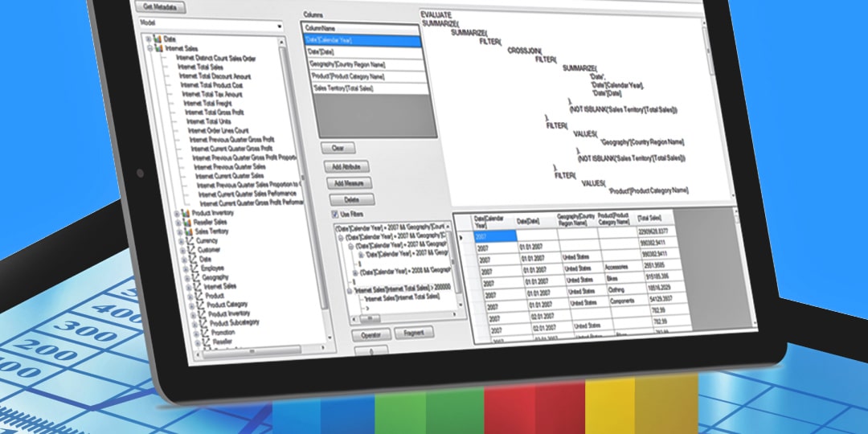
Task: Collapse the Internet Sales tree node
Action: pyautogui.click(x=149, y=50)
